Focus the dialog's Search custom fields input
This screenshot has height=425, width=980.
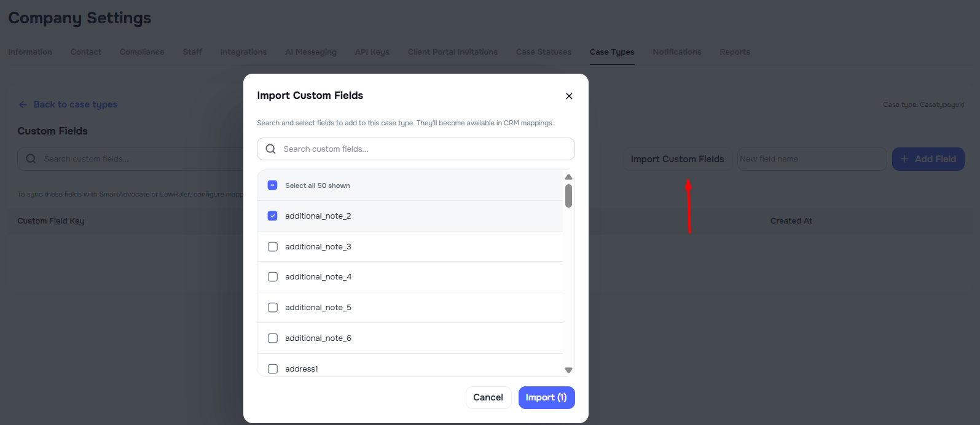point(424,149)
